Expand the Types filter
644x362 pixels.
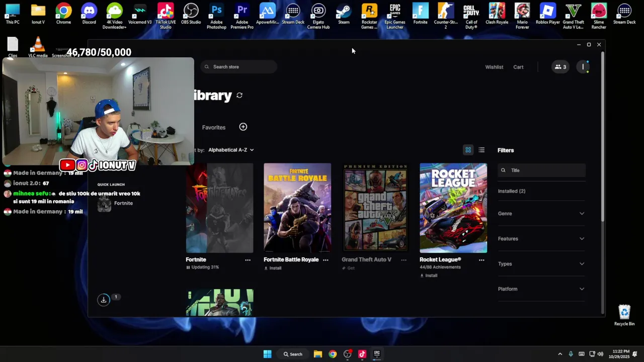tap(541, 264)
